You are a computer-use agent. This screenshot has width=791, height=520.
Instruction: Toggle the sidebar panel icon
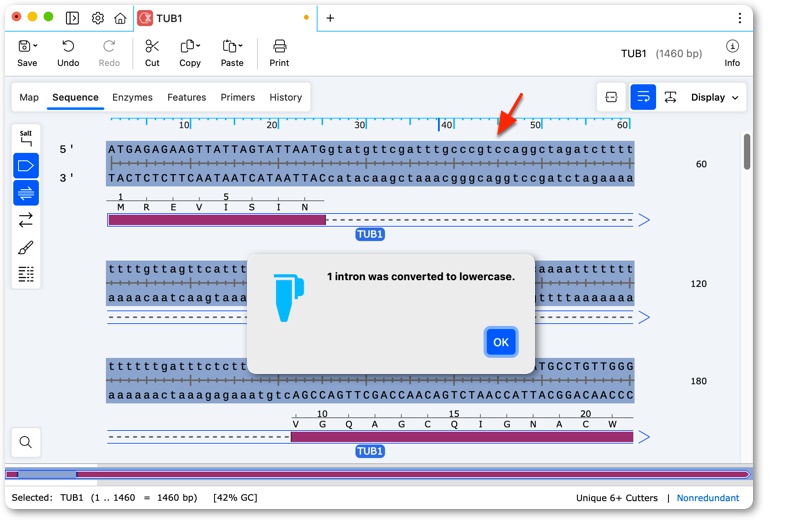[72, 18]
